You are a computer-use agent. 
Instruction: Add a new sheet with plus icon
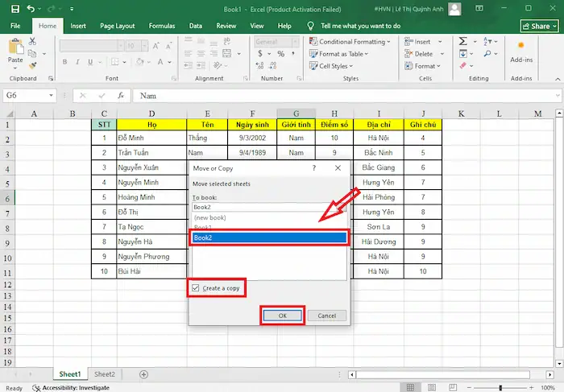click(x=144, y=374)
